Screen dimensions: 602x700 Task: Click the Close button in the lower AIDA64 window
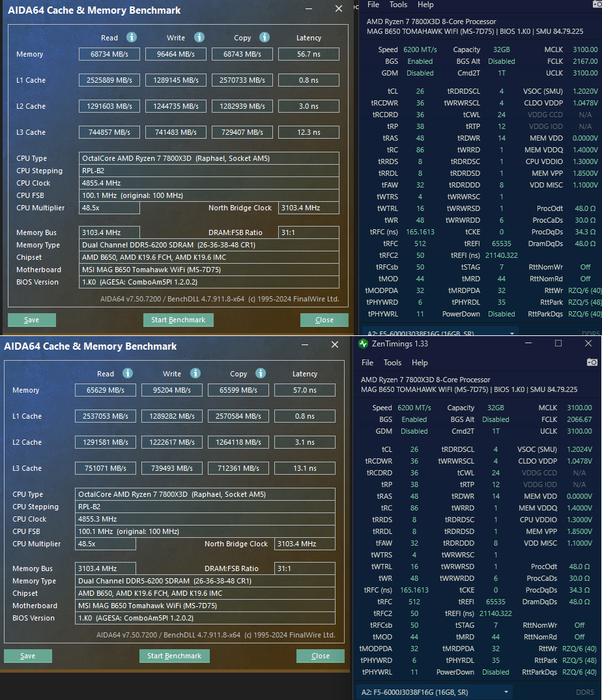(320, 656)
